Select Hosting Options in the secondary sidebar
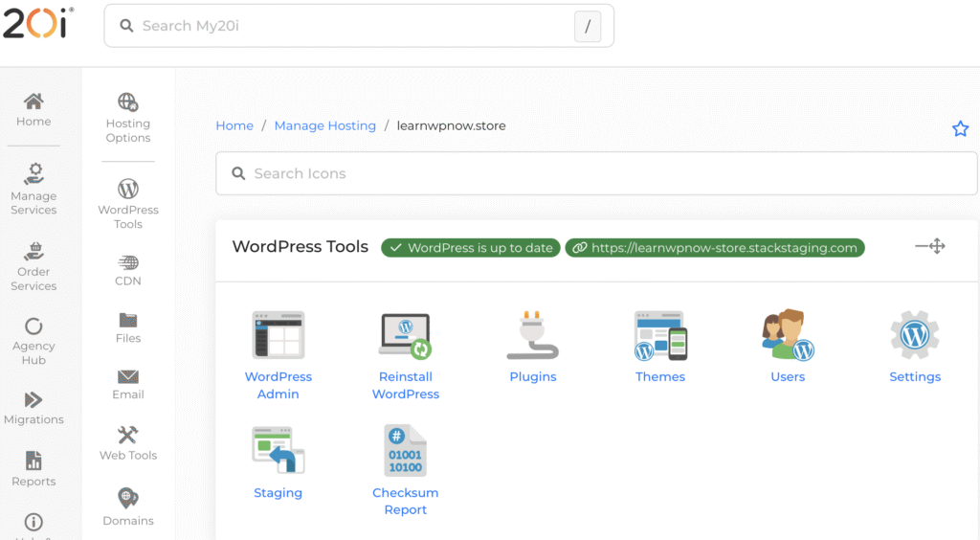The image size is (980, 540). tap(128, 117)
